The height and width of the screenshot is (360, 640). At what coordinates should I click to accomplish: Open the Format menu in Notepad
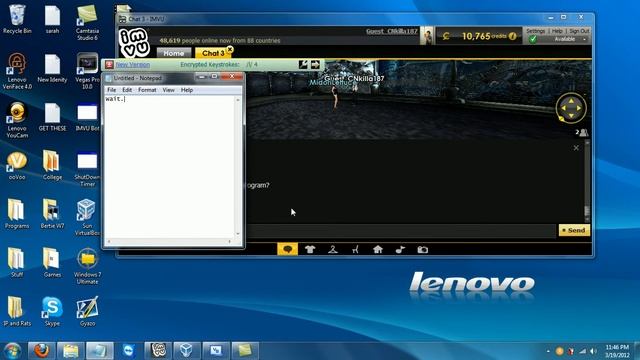click(x=147, y=90)
